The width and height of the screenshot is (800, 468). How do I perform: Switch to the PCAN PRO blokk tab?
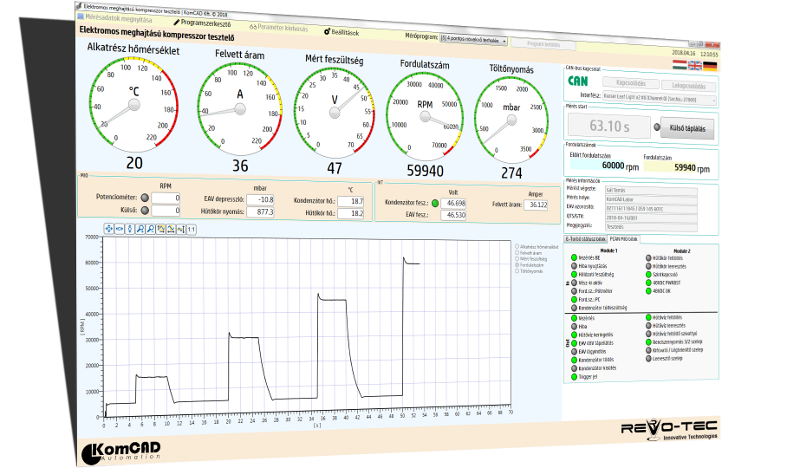[x=623, y=239]
